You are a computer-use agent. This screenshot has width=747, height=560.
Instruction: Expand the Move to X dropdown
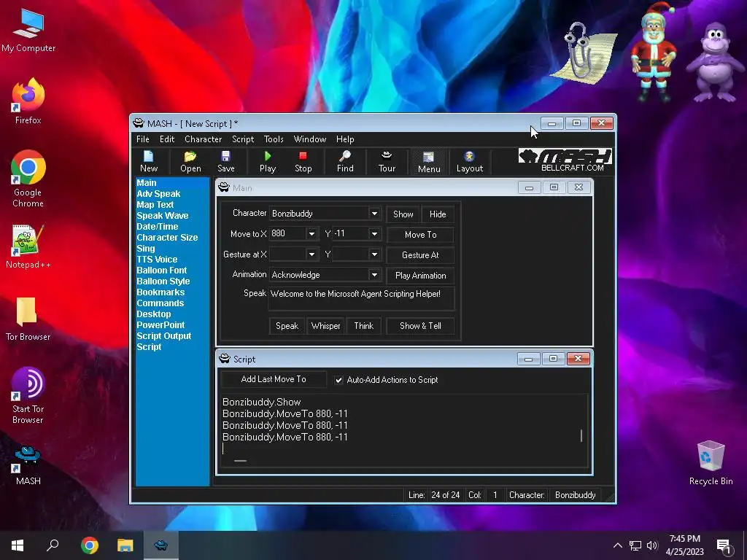click(x=311, y=234)
